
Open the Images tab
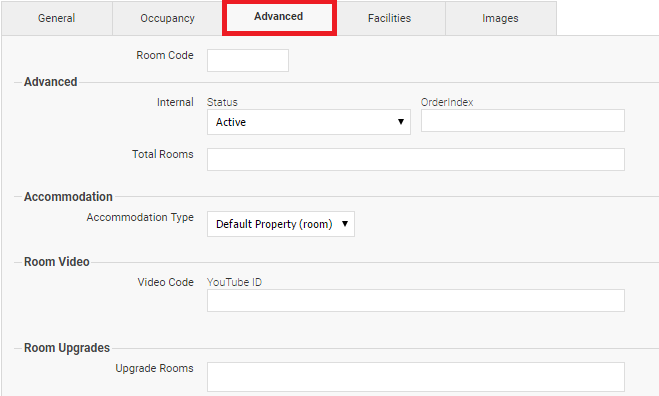coord(501,18)
